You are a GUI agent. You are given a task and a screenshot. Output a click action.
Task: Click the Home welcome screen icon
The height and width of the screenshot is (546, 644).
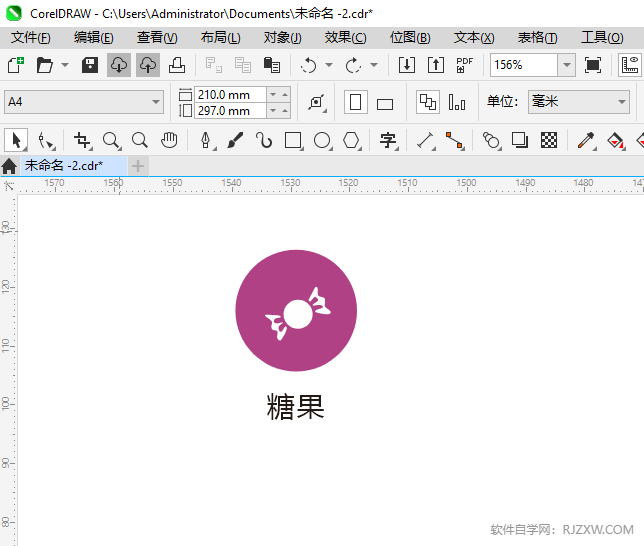[x=9, y=166]
